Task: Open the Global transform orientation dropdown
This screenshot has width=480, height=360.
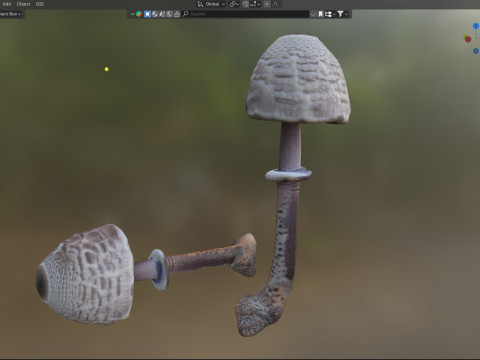Action: (212, 4)
